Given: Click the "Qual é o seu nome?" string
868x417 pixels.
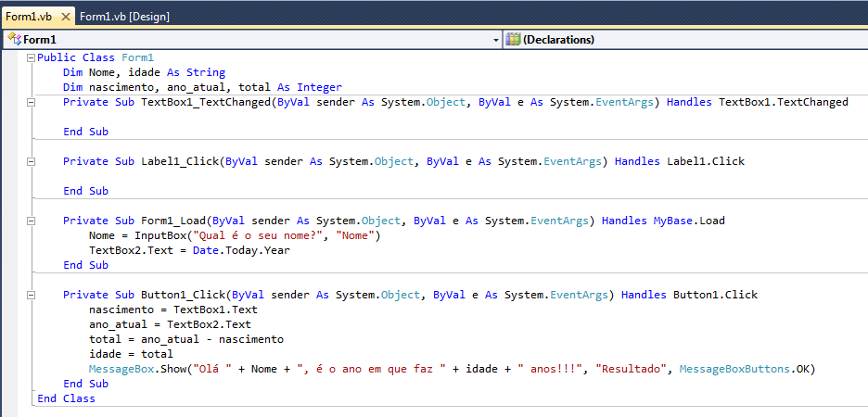Looking at the screenshot, I should tap(259, 235).
